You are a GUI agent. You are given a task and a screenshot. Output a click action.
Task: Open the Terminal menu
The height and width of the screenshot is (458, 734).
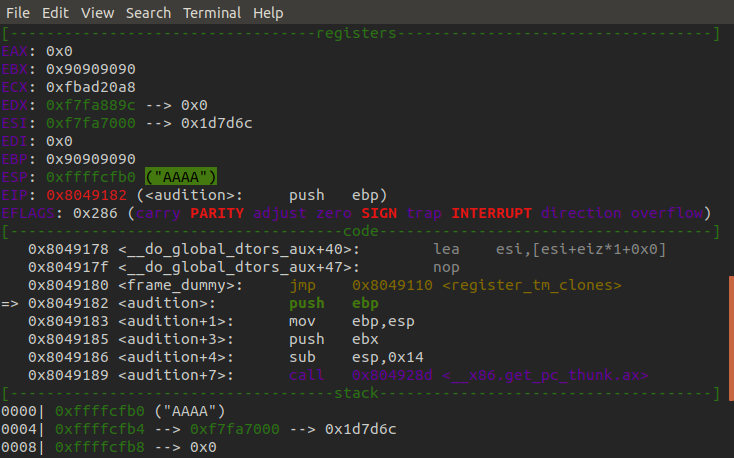point(212,13)
